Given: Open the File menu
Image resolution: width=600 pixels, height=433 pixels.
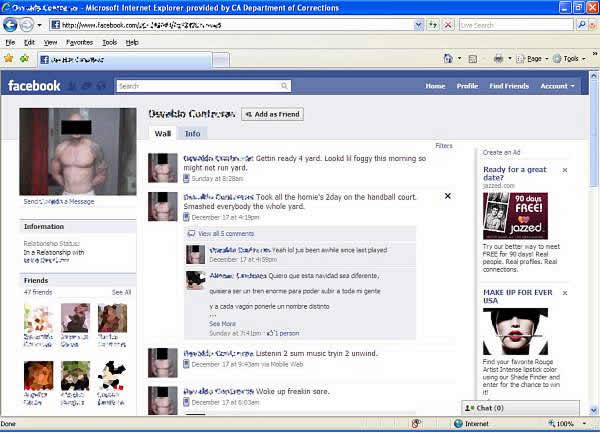Looking at the screenshot, I should click(10, 42).
